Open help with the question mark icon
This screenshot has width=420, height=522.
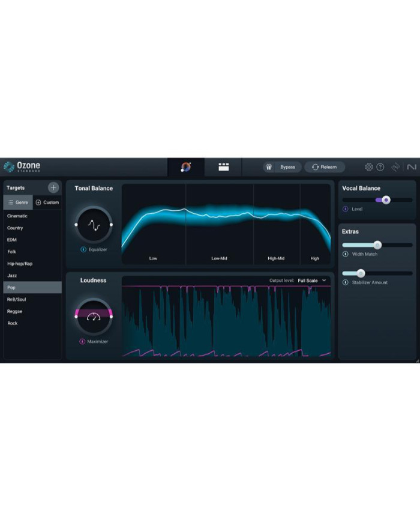(x=380, y=167)
